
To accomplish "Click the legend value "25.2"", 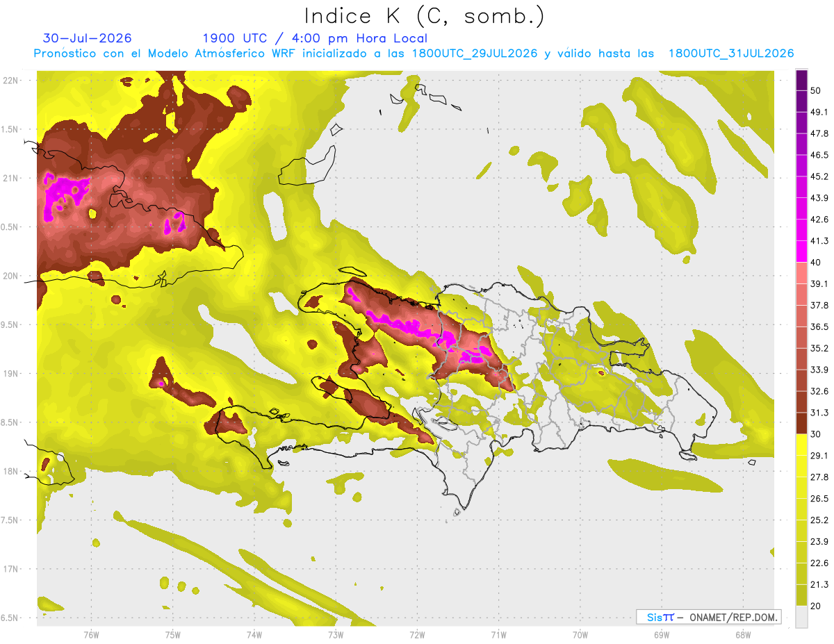I will click(x=819, y=520).
